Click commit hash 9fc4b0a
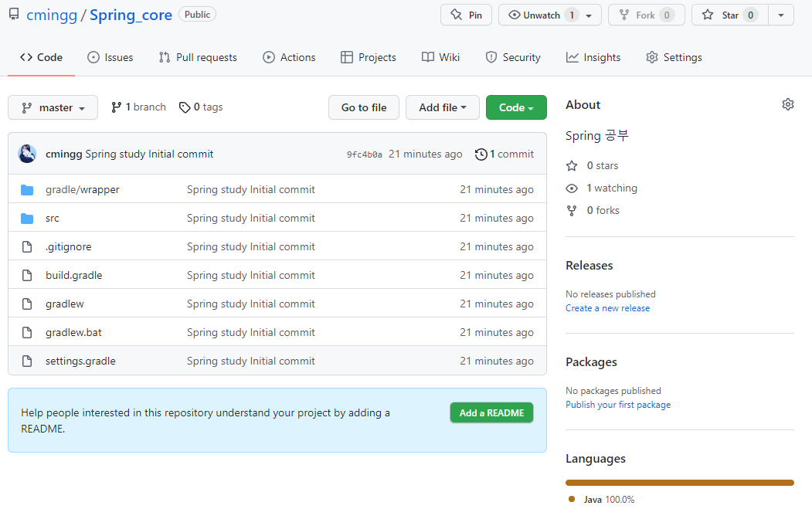812x509 pixels. coord(365,154)
